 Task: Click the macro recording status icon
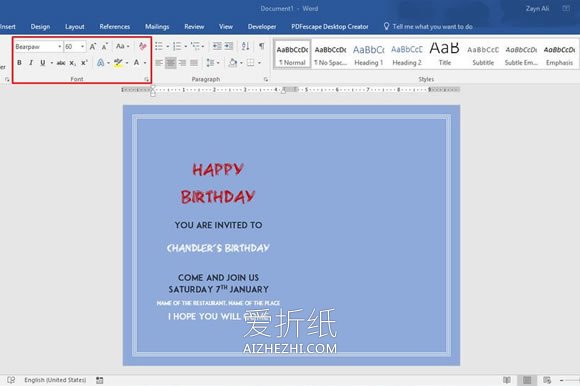tap(100, 380)
